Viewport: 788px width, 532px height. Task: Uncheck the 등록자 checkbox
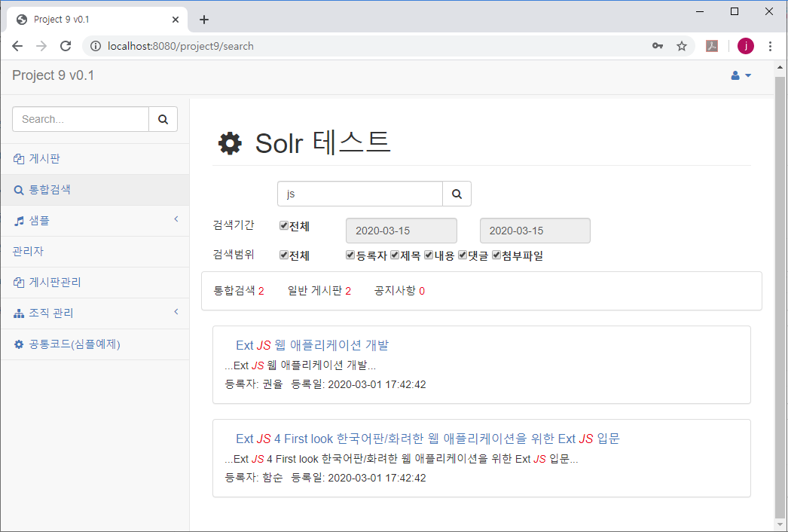[x=350, y=255]
